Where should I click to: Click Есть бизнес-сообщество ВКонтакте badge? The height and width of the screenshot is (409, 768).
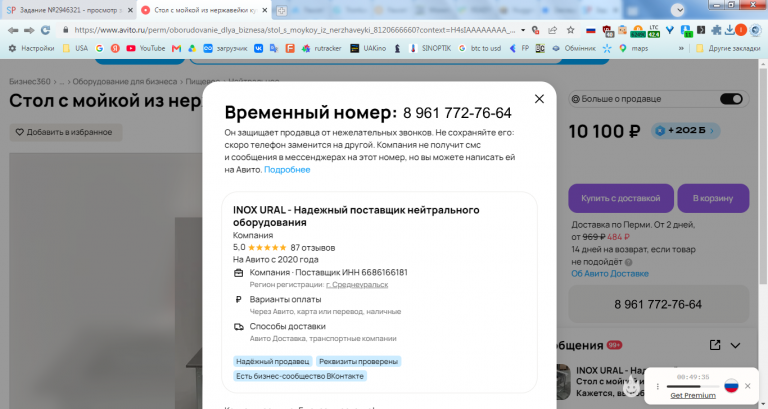[x=300, y=376]
